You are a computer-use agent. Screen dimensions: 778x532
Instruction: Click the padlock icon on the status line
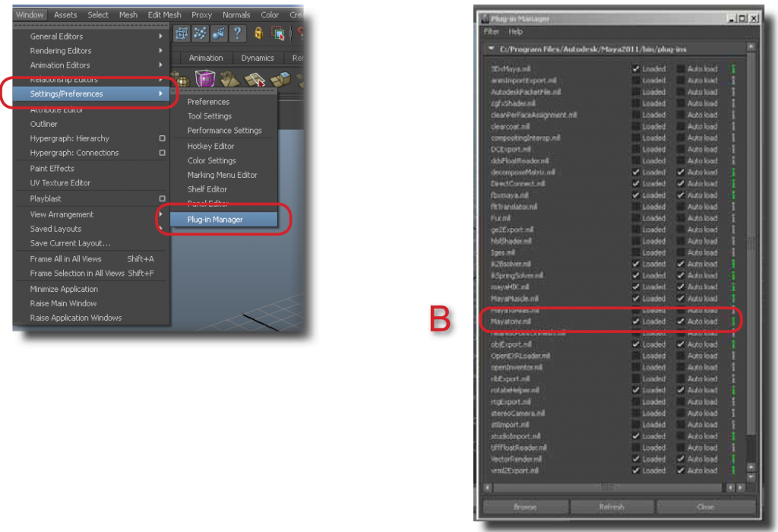point(259,33)
